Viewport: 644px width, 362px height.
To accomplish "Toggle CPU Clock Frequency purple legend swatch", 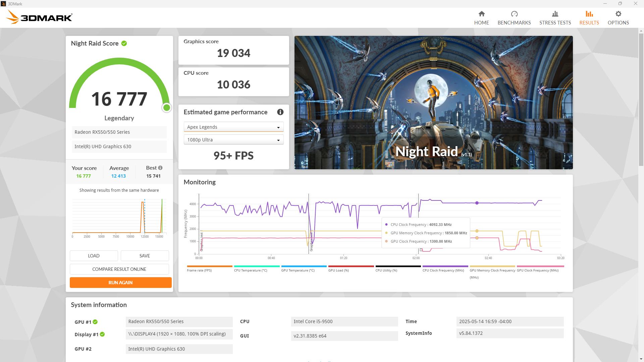I will [445, 266].
